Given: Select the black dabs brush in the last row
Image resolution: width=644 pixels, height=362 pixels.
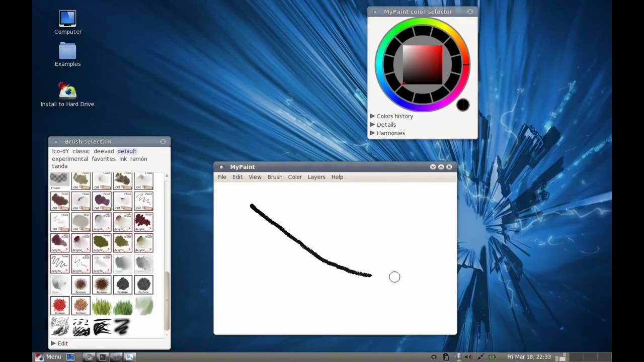Looking at the screenshot, I should tap(81, 327).
